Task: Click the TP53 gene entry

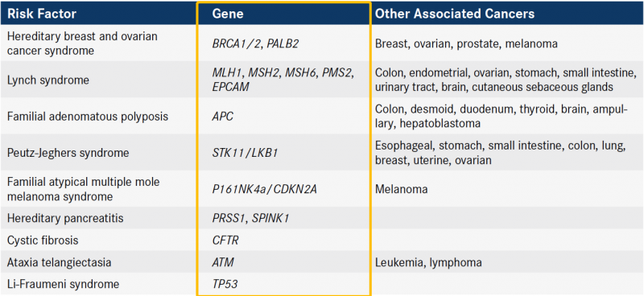Action: tap(225, 284)
